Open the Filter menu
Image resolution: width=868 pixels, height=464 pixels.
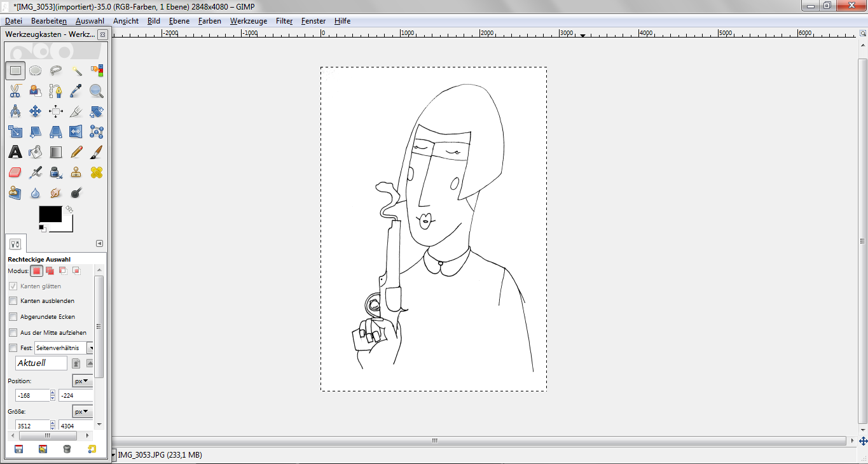pyautogui.click(x=284, y=21)
